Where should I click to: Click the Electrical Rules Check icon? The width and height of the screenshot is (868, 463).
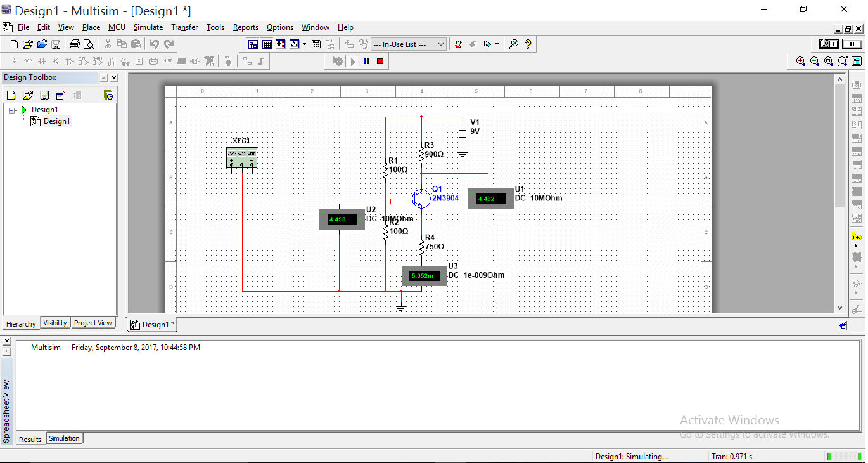(x=459, y=44)
